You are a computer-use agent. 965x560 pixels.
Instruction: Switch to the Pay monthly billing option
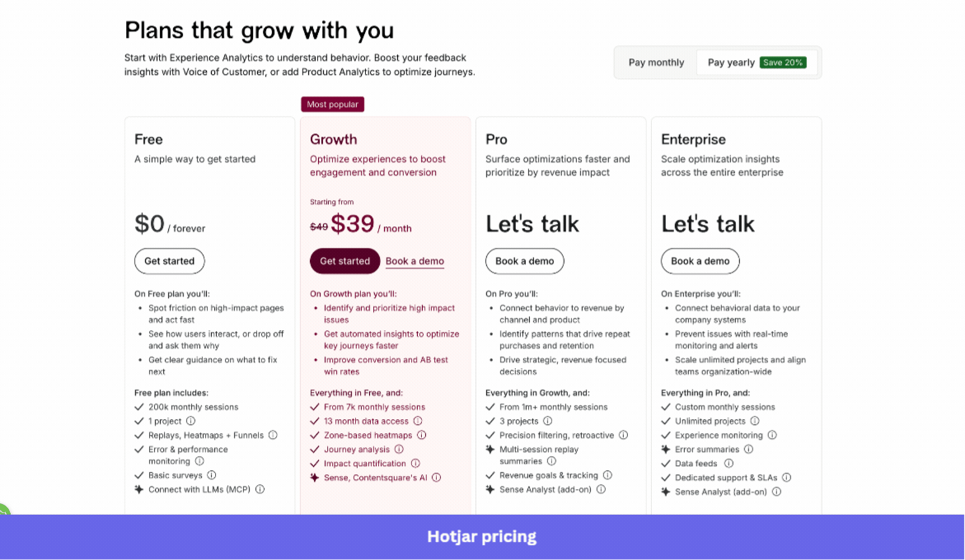[x=656, y=62]
